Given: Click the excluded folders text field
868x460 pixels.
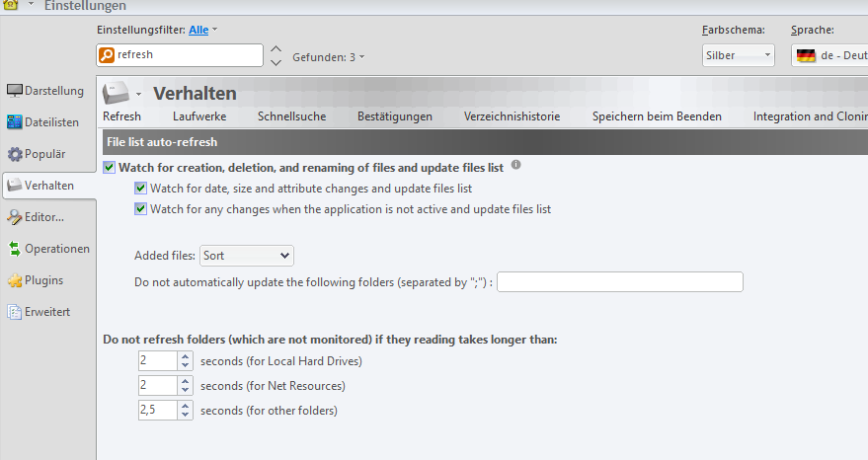Looking at the screenshot, I should [x=620, y=282].
